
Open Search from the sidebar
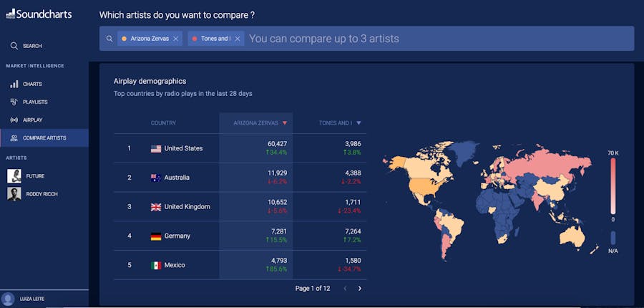(x=32, y=46)
